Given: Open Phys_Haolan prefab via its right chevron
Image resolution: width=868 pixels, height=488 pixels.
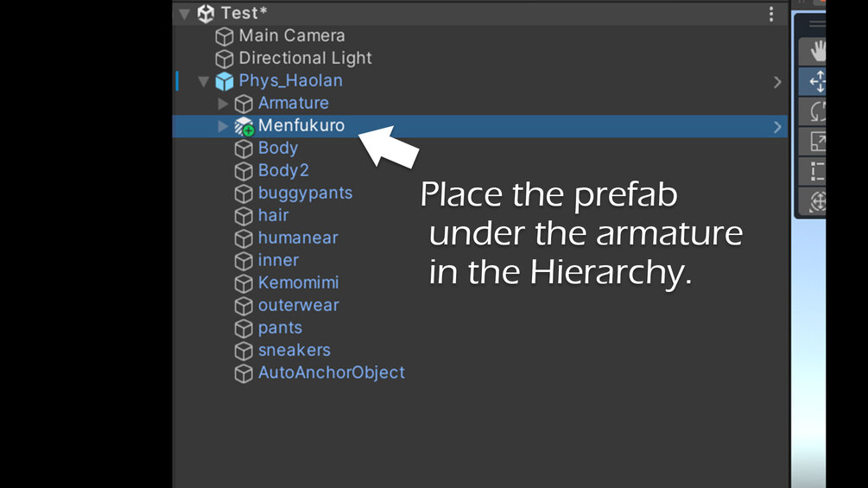Looking at the screenshot, I should (x=777, y=82).
